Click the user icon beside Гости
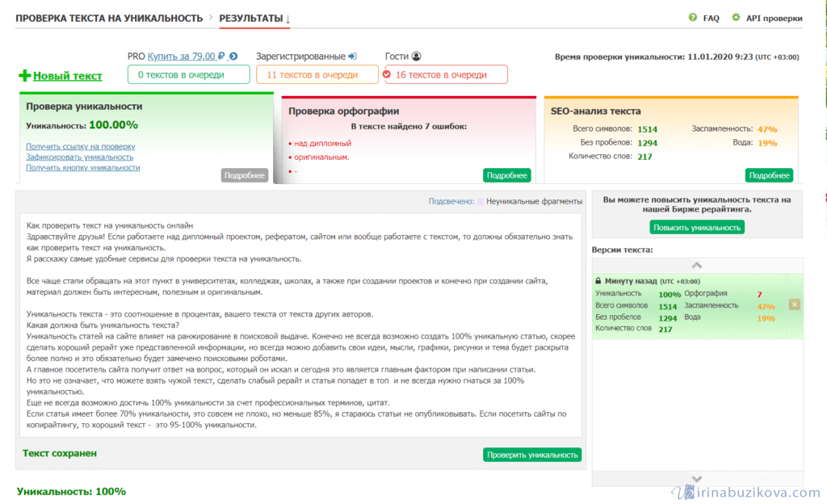This screenshot has height=504, width=827. (417, 57)
